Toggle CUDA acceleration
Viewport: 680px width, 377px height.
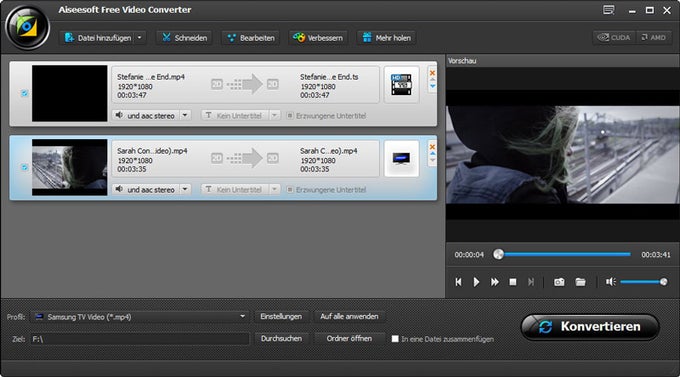pyautogui.click(x=614, y=38)
